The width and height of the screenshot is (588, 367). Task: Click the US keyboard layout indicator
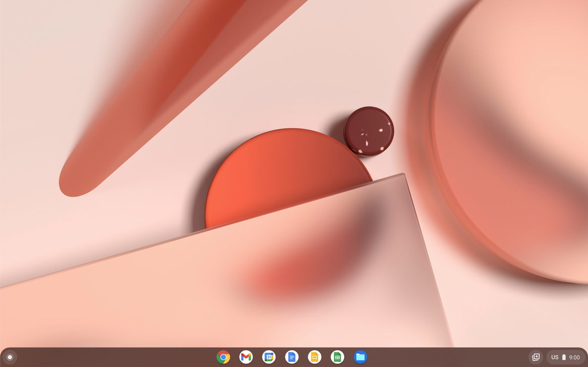[554, 357]
